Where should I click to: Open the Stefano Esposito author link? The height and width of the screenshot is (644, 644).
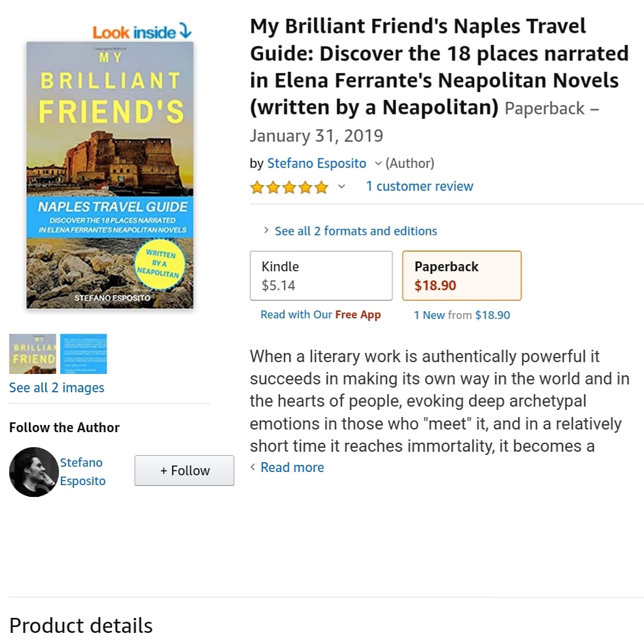[x=316, y=163]
